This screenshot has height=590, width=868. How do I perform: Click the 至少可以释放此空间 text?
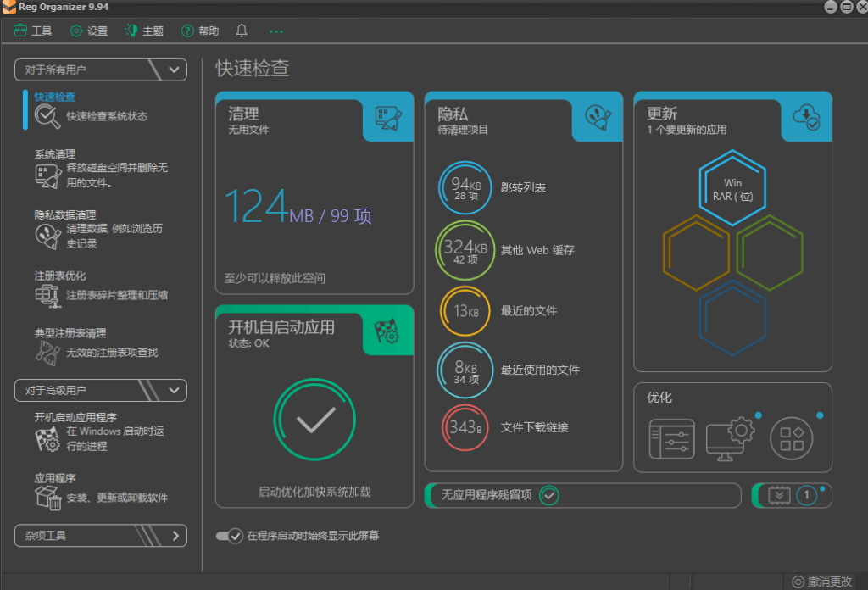(x=275, y=278)
